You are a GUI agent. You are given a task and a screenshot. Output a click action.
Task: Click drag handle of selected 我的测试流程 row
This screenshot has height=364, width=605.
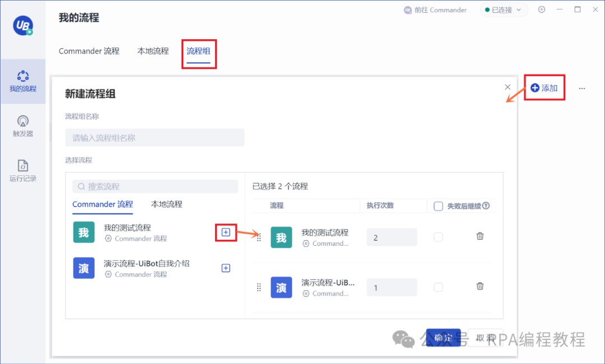pyautogui.click(x=259, y=237)
